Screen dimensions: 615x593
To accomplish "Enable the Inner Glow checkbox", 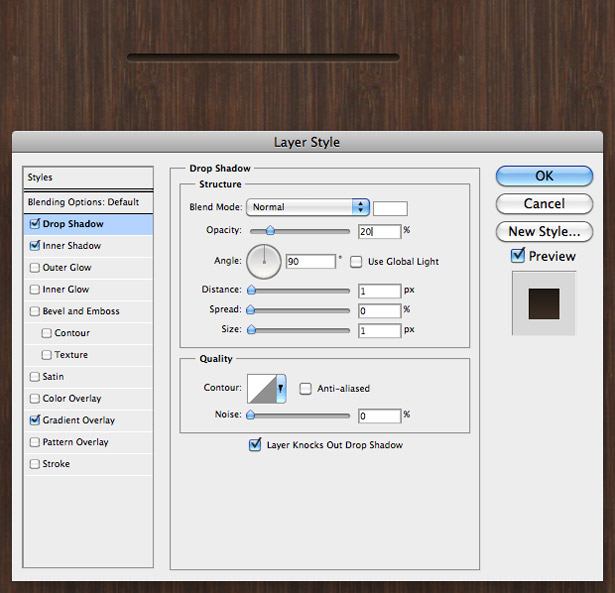I will [35, 289].
